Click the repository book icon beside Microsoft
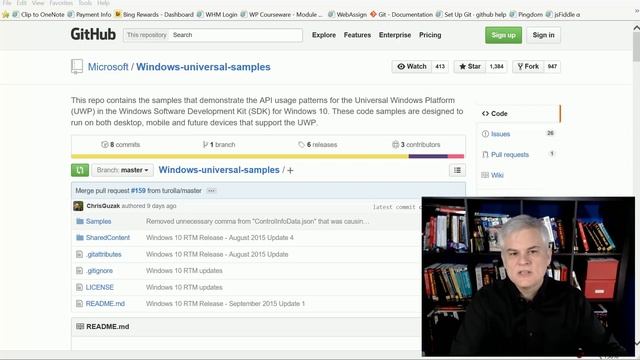Screen dimensions: 640x360 [x=77, y=67]
